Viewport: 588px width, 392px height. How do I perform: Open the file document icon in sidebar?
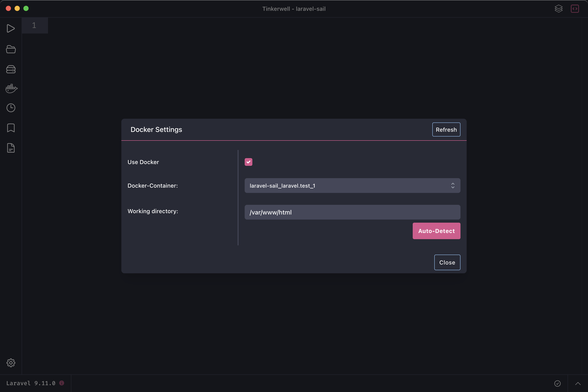pyautogui.click(x=11, y=148)
